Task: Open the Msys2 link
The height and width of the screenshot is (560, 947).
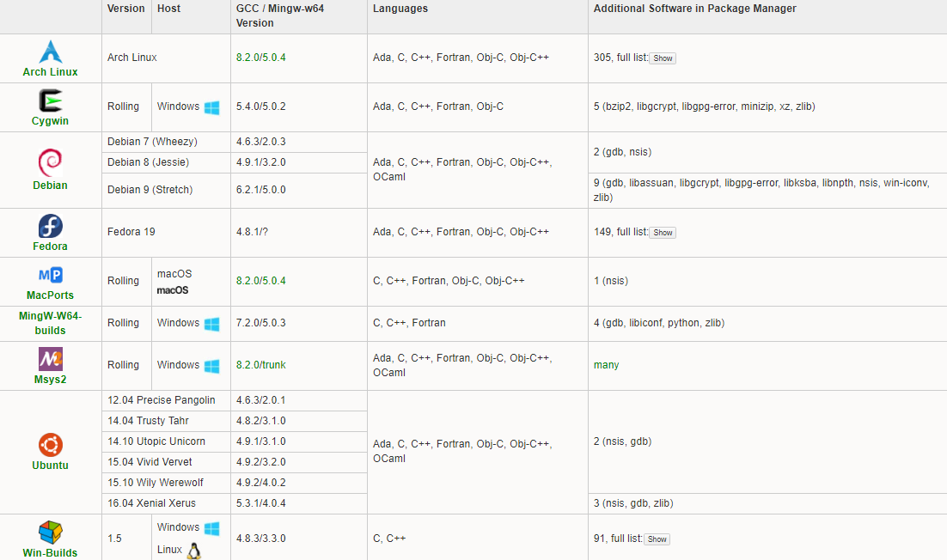Action: pos(50,380)
